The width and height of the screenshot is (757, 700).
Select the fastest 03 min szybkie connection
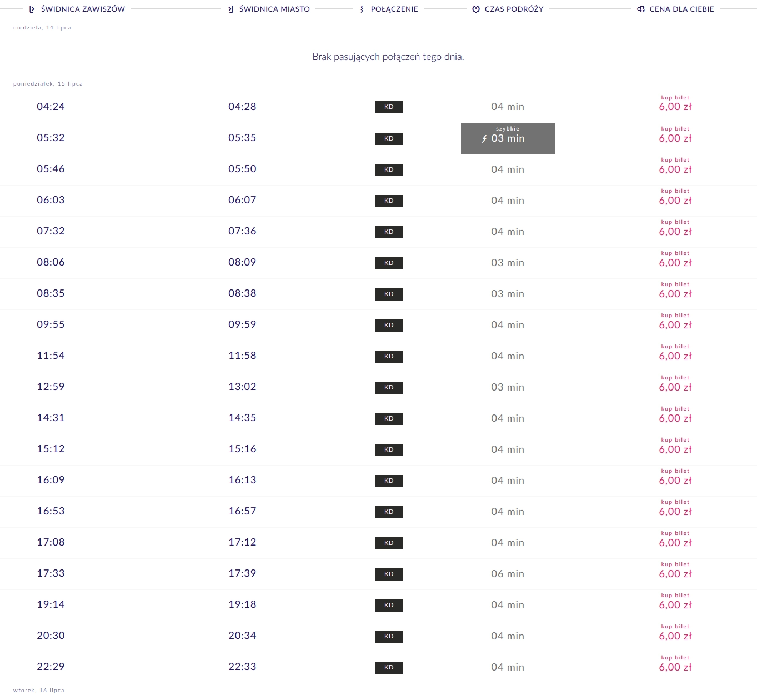[x=508, y=138]
